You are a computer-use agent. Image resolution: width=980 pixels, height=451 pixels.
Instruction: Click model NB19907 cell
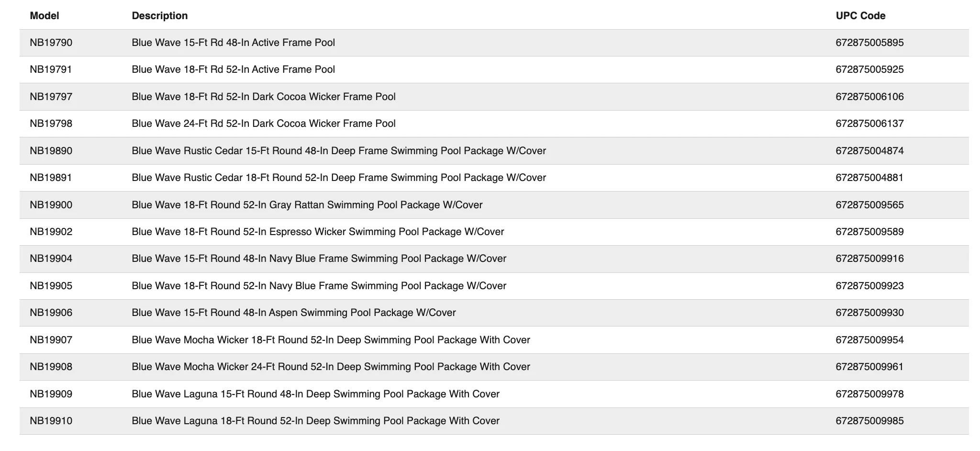point(51,340)
